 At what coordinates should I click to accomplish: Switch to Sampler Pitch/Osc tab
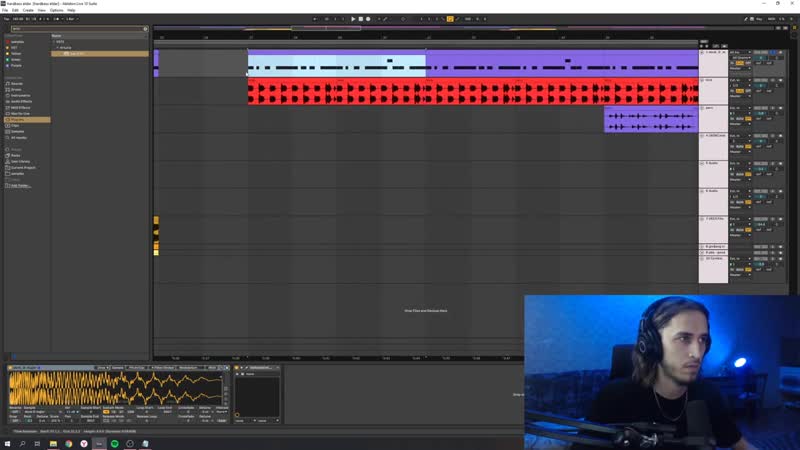pos(137,368)
